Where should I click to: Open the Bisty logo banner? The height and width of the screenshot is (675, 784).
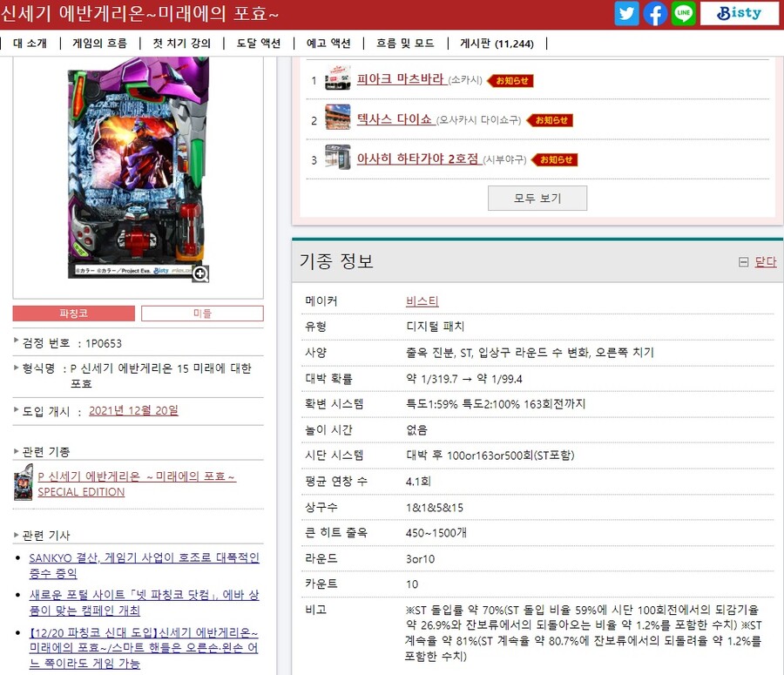coord(740,14)
